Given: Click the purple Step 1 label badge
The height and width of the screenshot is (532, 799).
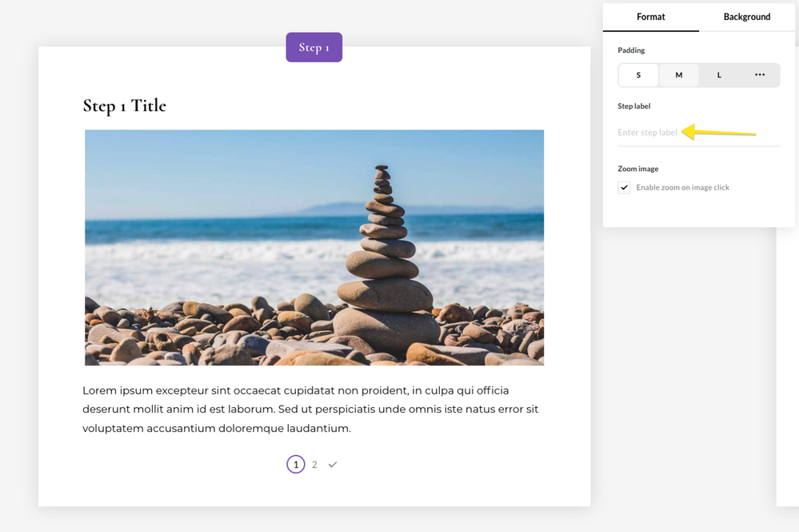Looking at the screenshot, I should point(314,47).
